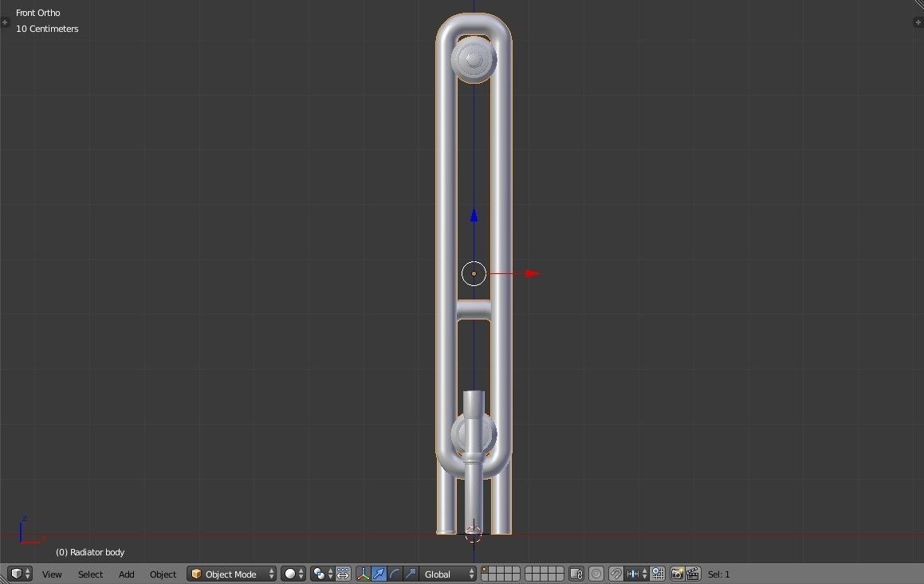Click the '10 Centimeters' grid scale label
Viewport: 924px width, 584px height.
tap(47, 29)
